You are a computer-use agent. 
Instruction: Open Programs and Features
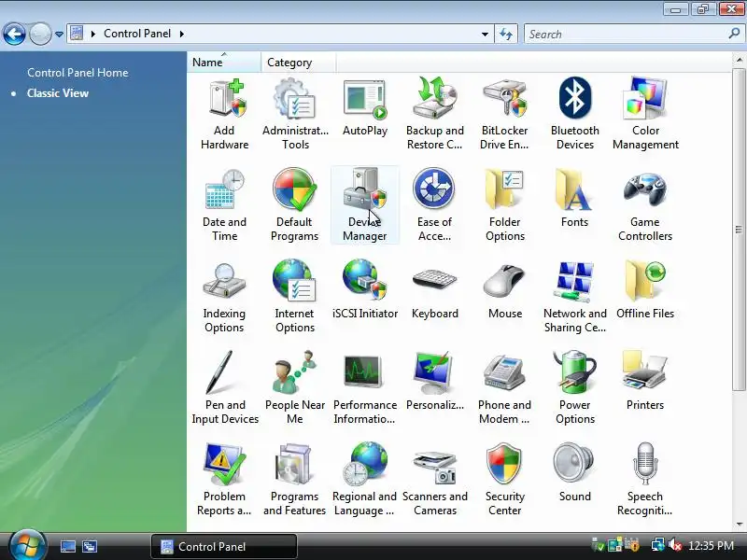[x=294, y=480]
